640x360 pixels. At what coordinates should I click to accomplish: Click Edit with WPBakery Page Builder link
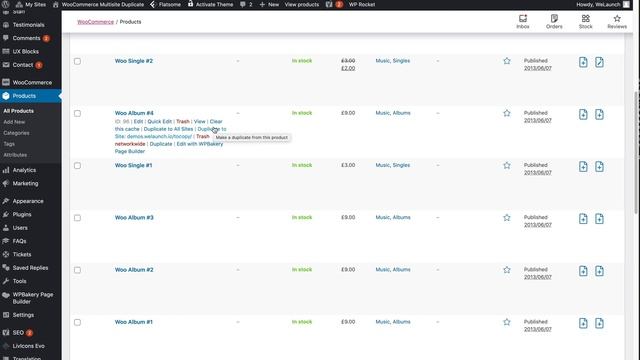(169, 148)
